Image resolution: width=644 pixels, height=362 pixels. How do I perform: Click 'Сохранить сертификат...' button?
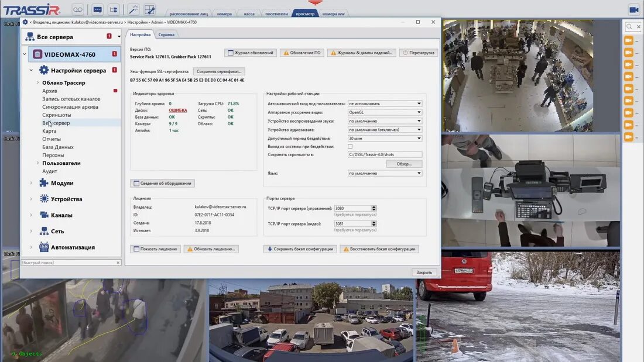coord(219,71)
